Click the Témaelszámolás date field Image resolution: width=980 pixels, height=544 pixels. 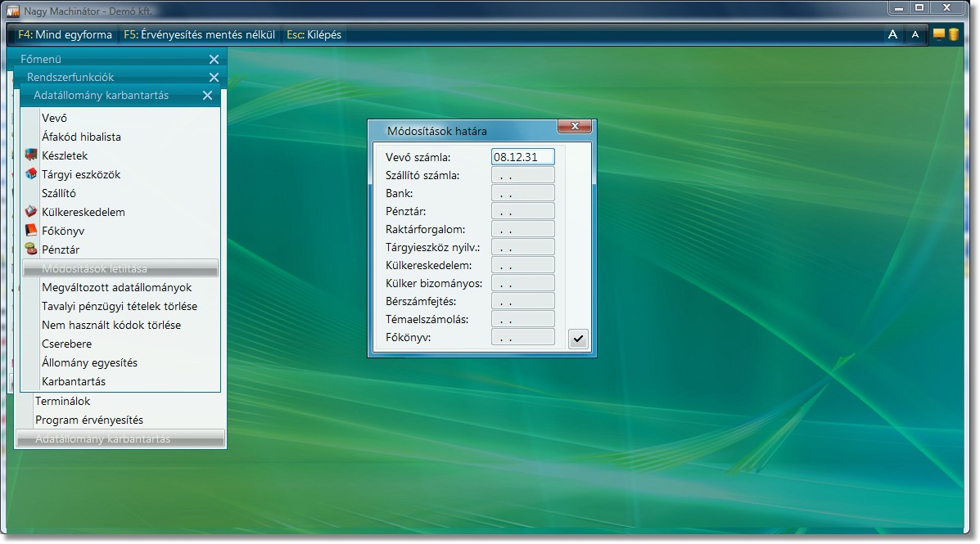click(522, 319)
